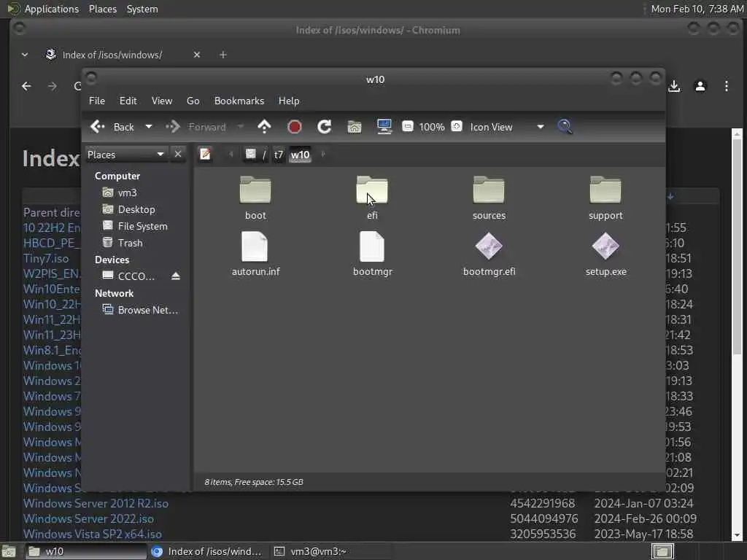747x560 pixels.
Task: Go back in Chromium window
Action: pyautogui.click(x=27, y=86)
